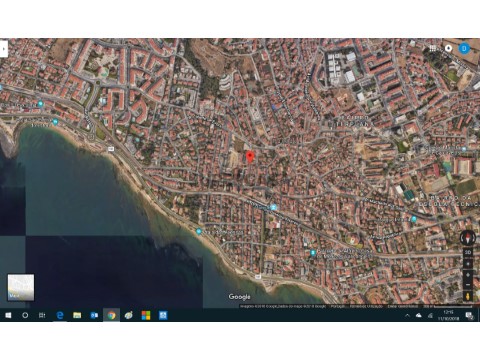Image resolution: width=480 pixels, height=360 pixels.
Task: Click the Google logo on the map
Action: pos(240,297)
